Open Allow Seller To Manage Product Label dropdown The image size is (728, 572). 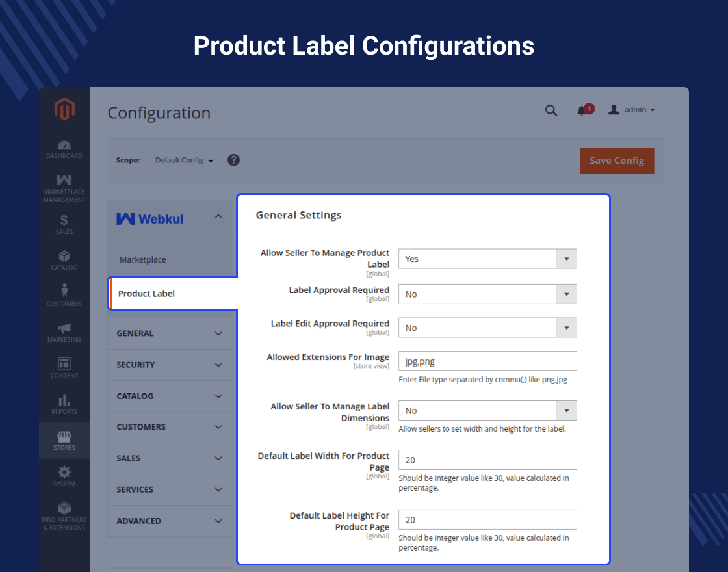(x=487, y=259)
